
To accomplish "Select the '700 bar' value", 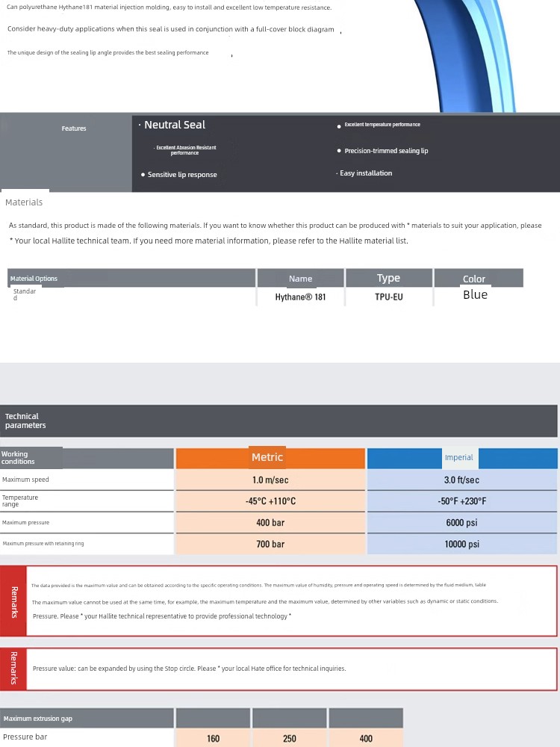I will coord(270,544).
